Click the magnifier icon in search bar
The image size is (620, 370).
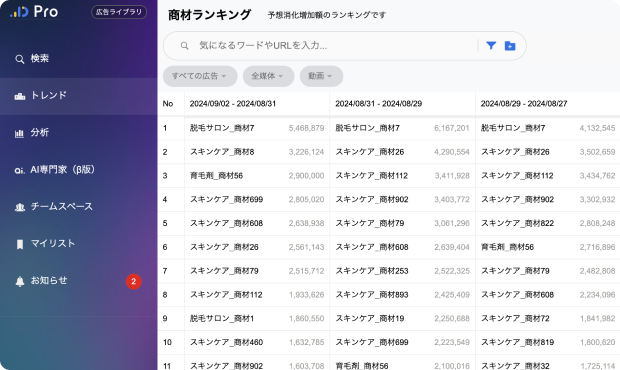coord(184,46)
